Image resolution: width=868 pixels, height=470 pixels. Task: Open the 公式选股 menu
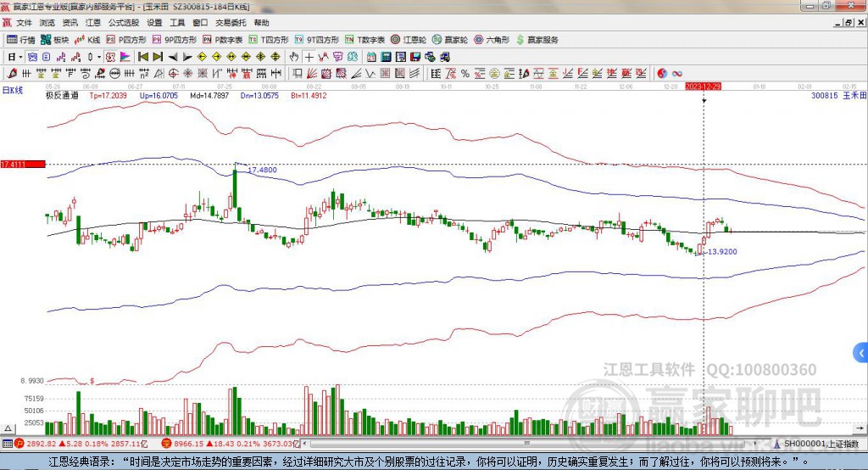123,23
